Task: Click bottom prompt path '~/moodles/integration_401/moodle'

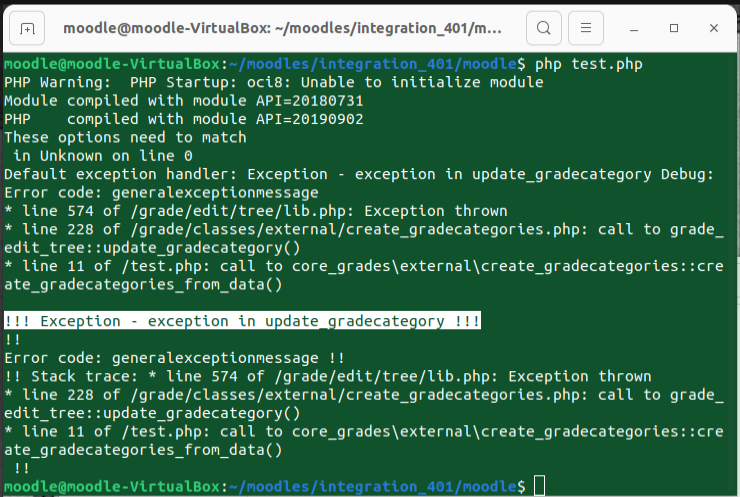Action: (372, 487)
